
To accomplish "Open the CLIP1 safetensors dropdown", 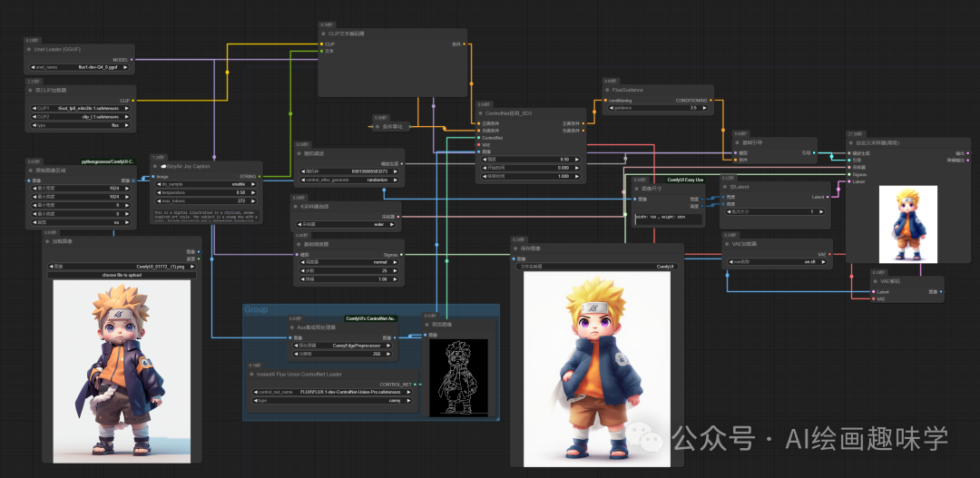I will pyautogui.click(x=80, y=108).
